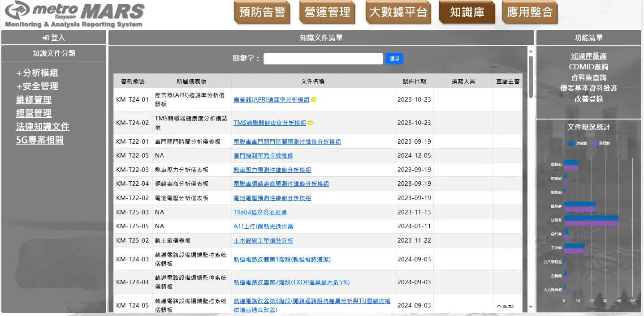Open 軌道電路改善第1階段(軌道電路清潔) document
The width and height of the screenshot is (644, 316).
[282, 260]
